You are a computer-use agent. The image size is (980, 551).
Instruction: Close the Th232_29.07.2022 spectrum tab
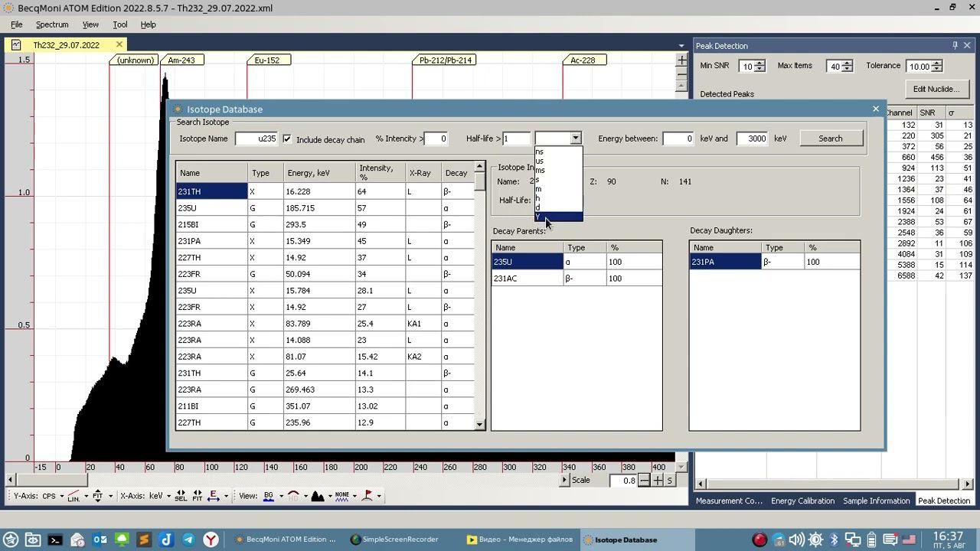point(119,45)
